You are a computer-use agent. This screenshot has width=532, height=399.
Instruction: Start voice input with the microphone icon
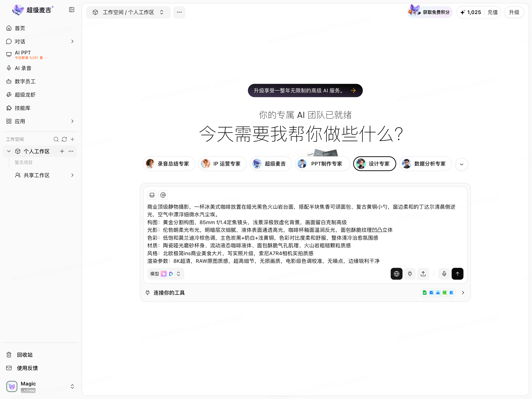pos(444,274)
